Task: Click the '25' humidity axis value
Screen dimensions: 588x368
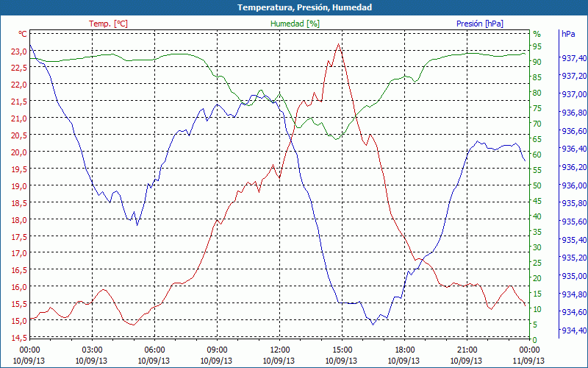Action: 537,263
